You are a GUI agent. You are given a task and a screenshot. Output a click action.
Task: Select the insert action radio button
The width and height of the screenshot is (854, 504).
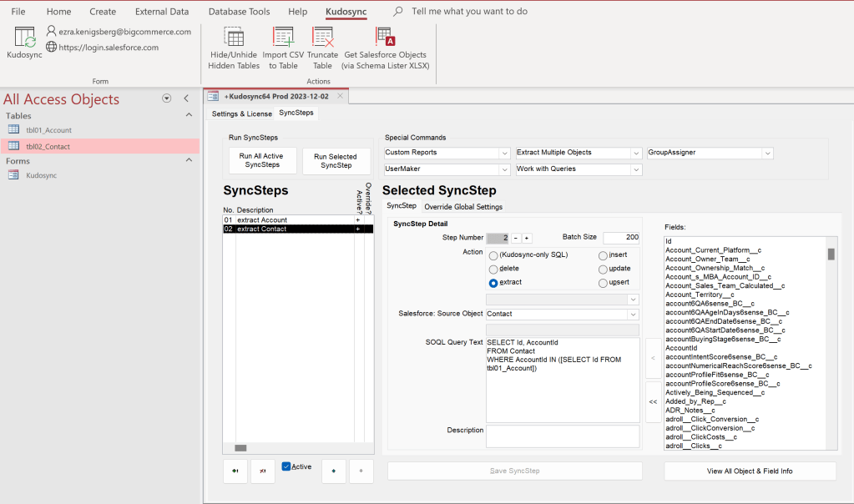point(604,255)
